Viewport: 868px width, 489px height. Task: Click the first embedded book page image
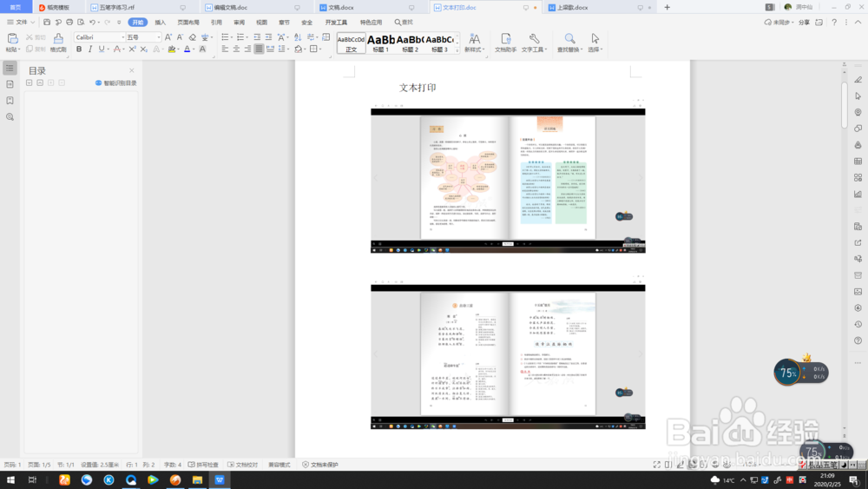[508, 181]
